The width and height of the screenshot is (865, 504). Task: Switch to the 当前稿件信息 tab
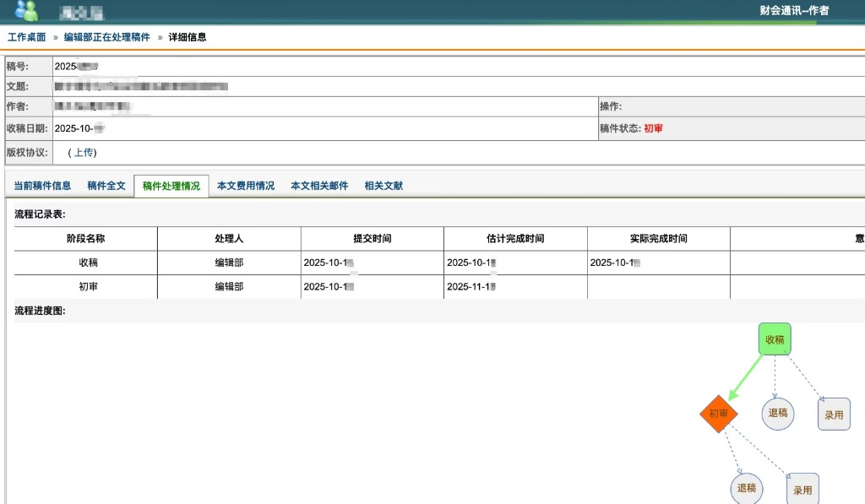tap(42, 186)
